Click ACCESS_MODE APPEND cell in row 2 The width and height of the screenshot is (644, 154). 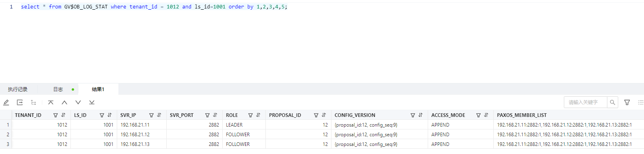pos(461,135)
